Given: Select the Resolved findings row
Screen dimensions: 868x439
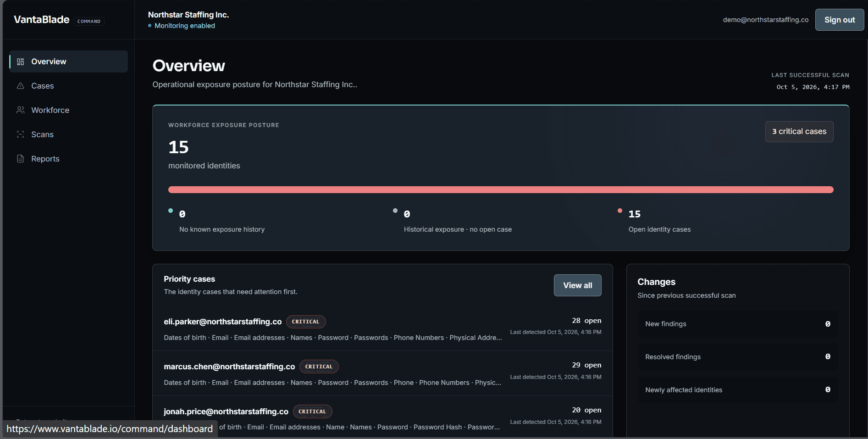Looking at the screenshot, I should coord(737,357).
